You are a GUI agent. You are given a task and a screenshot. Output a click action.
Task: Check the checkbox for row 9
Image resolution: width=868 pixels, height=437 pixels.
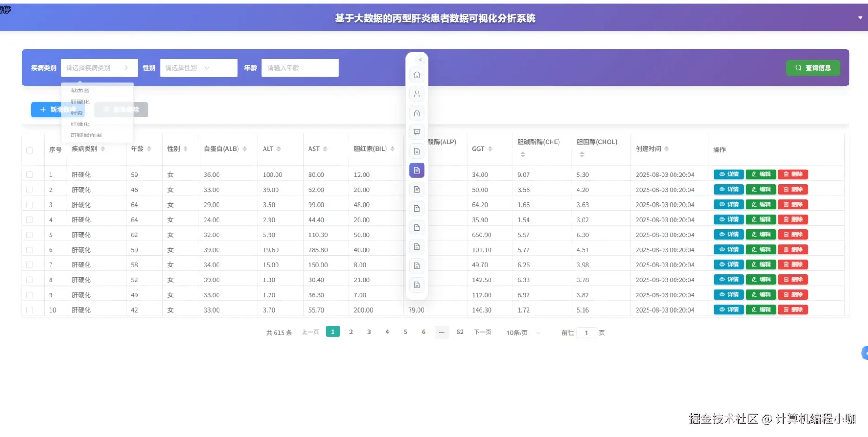[30, 295]
